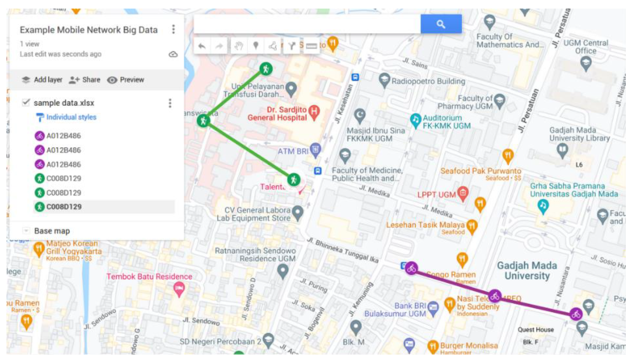Image resolution: width=638 pixels, height=364 pixels.
Task: Click the blue search magnifier button
Action: 441,24
